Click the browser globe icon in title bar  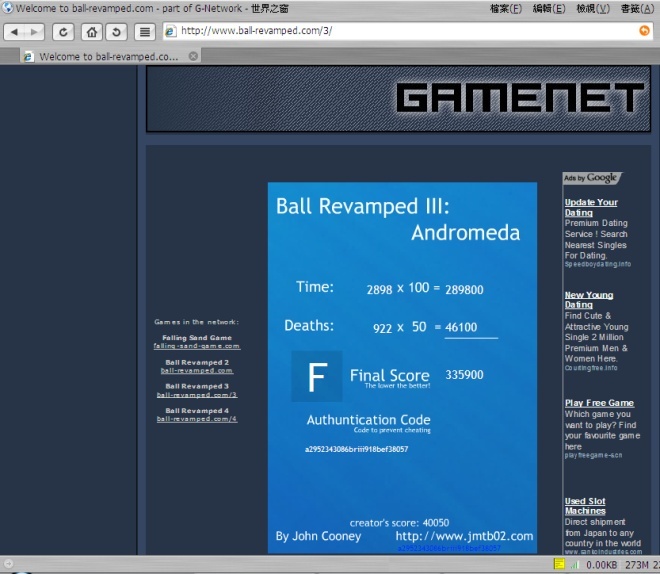(7, 7)
